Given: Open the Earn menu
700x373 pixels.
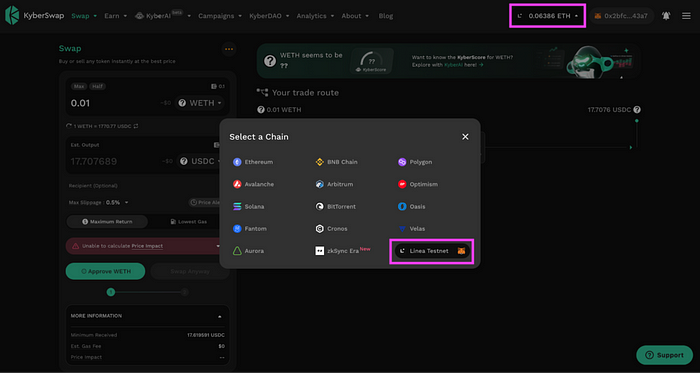Looking at the screenshot, I should tap(116, 16).
